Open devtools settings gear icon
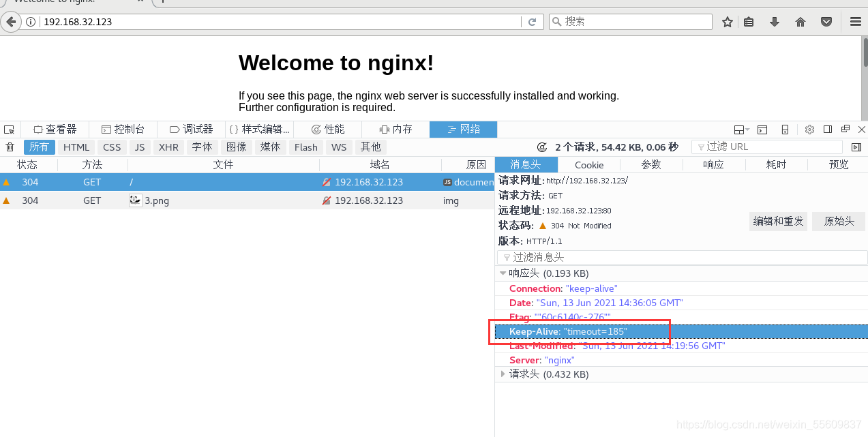Image resolution: width=868 pixels, height=437 pixels. point(810,130)
